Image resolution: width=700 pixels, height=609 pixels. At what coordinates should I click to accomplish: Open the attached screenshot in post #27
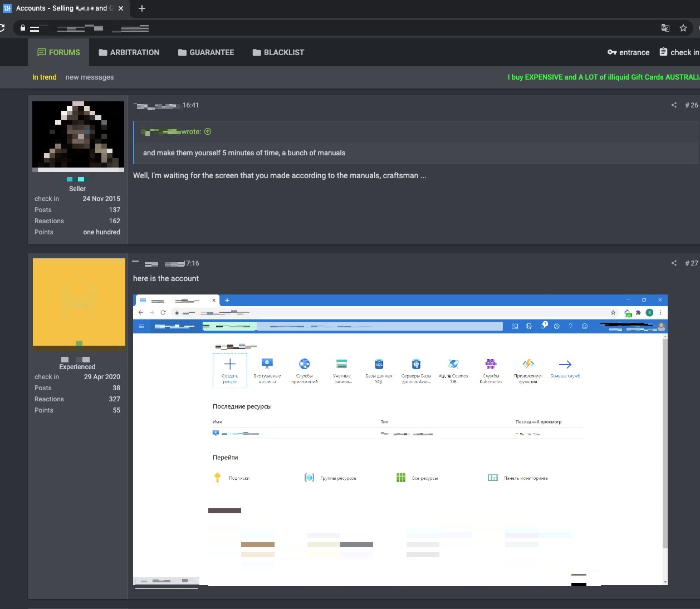pyautogui.click(x=400, y=440)
